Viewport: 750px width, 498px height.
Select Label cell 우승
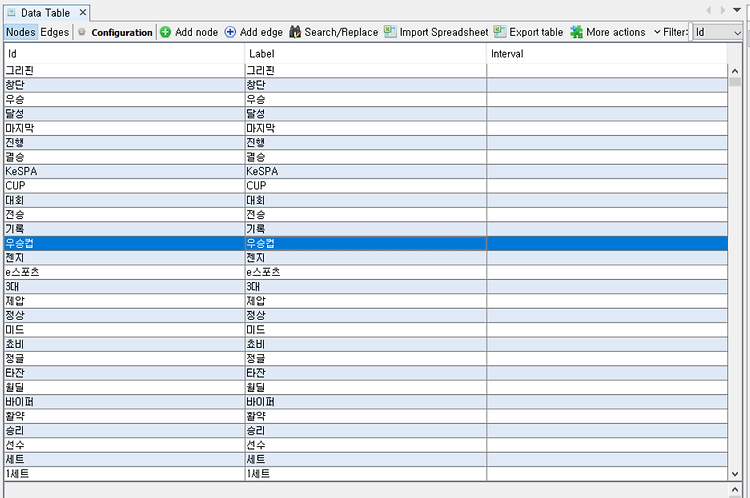point(365,100)
